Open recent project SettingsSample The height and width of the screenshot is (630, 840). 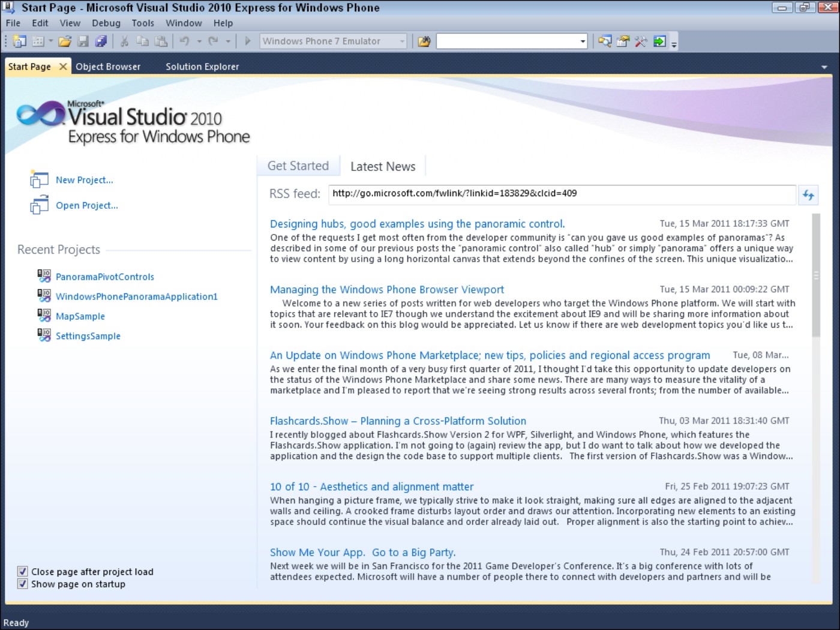click(88, 336)
